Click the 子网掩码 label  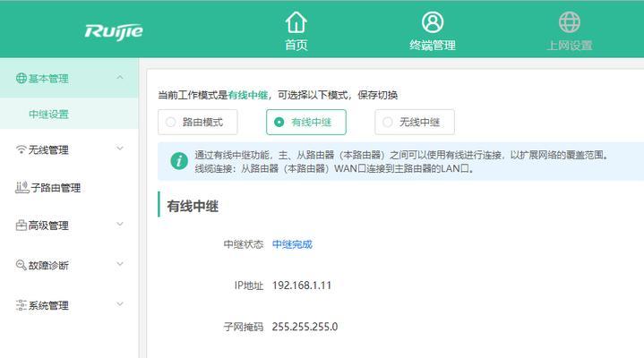(x=243, y=327)
